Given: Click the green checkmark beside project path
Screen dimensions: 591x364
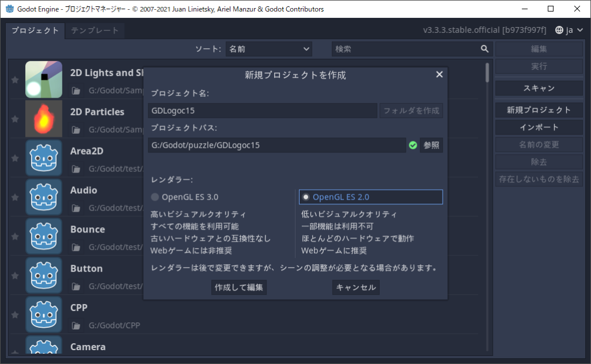Looking at the screenshot, I should coord(413,145).
